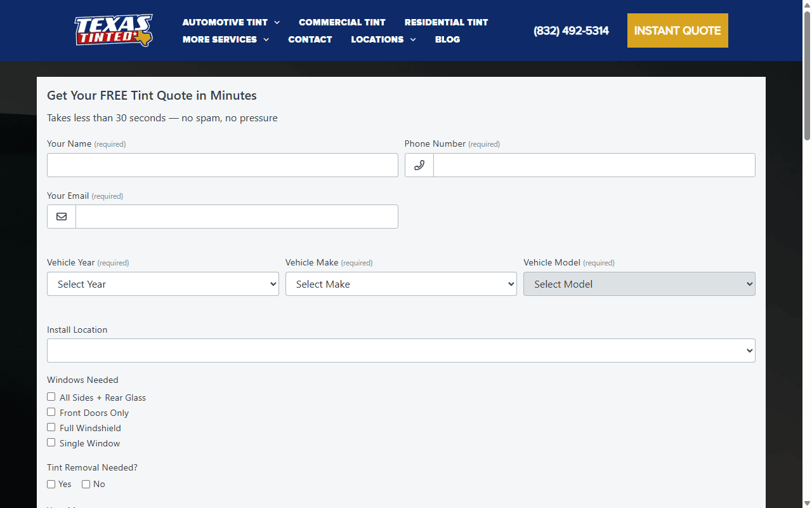
Task: Call the (832) 492-5314 phone link
Action: coord(571,30)
